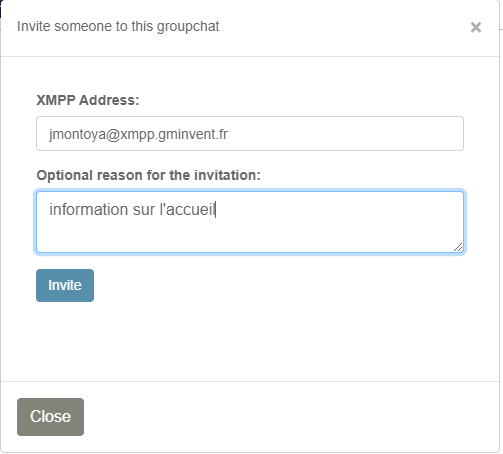
Task: Click the word "l'accueil" in reason box
Action: (x=188, y=210)
